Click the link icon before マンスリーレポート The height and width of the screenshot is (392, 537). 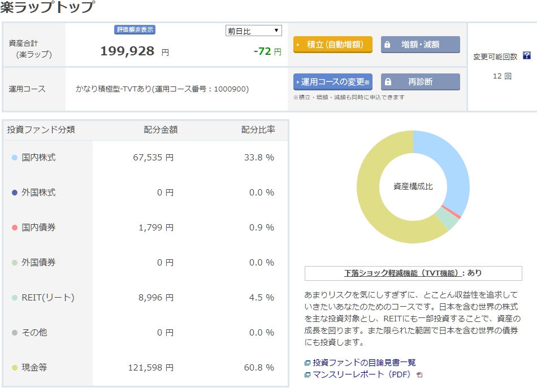[x=308, y=374]
